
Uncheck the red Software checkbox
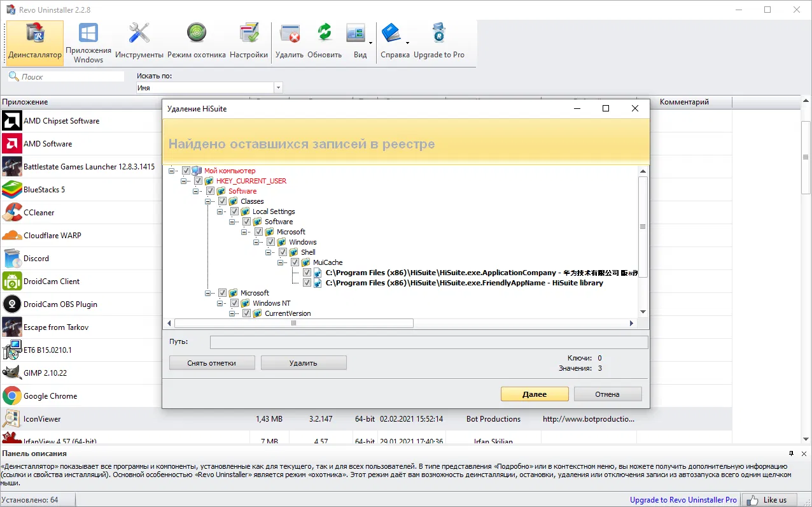pos(210,191)
